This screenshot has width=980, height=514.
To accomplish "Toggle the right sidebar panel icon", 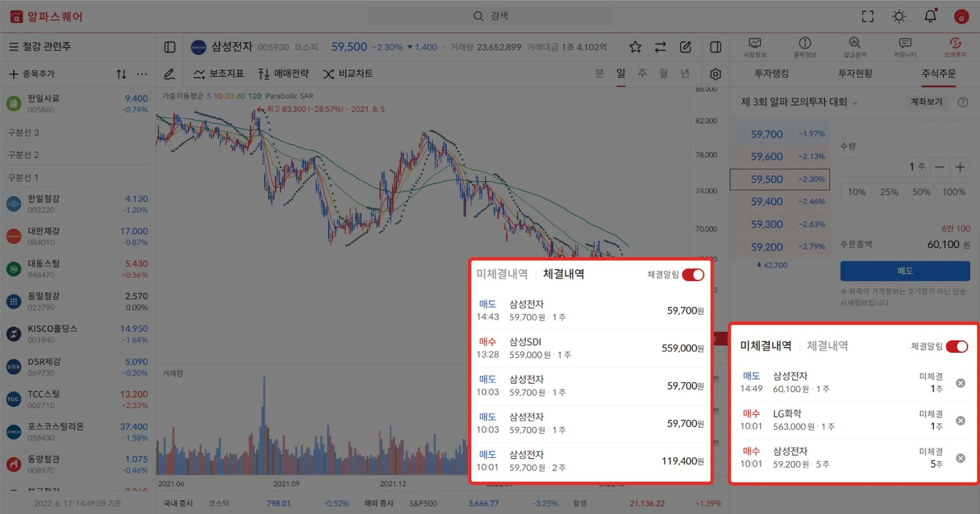I will [715, 47].
